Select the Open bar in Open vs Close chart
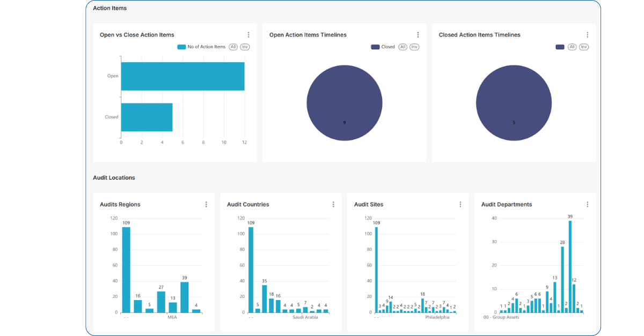644x336 pixels. [x=182, y=76]
